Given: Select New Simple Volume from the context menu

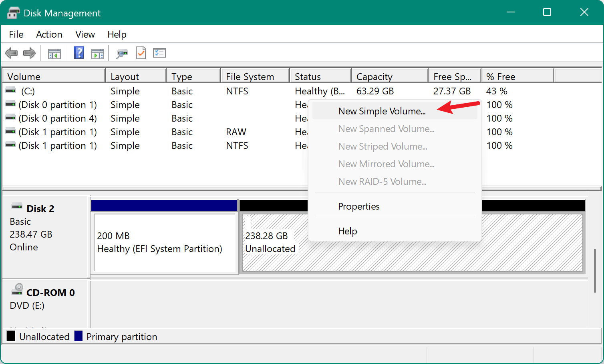Looking at the screenshot, I should [382, 111].
